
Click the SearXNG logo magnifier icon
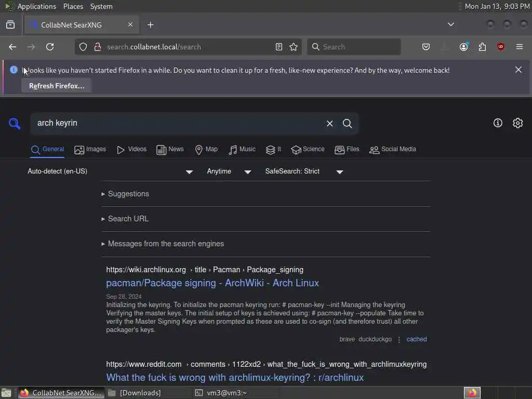tap(15, 123)
